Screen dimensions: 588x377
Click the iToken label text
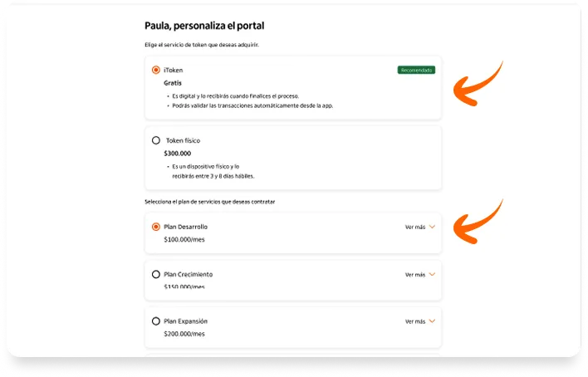coord(174,70)
